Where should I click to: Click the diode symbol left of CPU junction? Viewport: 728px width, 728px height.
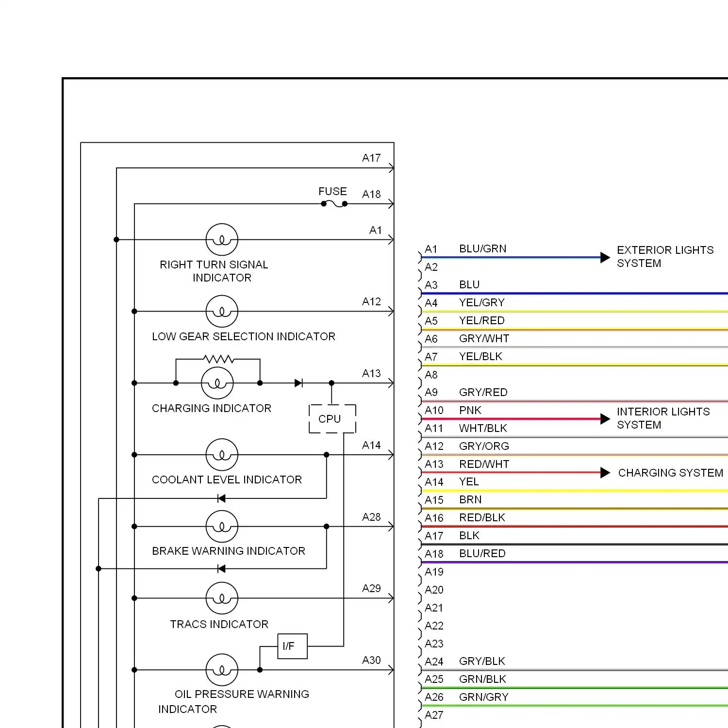(x=298, y=383)
